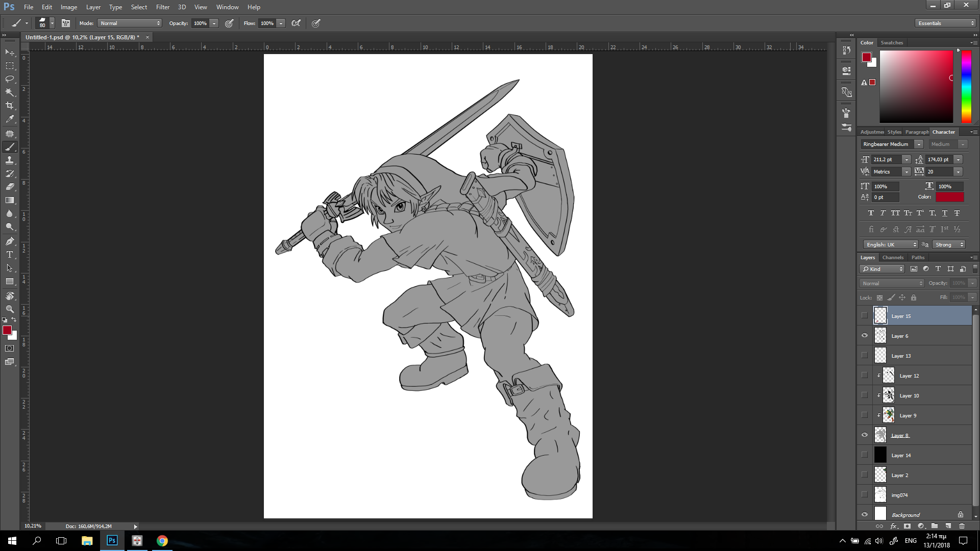This screenshot has width=980, height=551.
Task: Hide Layer 8 visibility eye
Action: (864, 435)
